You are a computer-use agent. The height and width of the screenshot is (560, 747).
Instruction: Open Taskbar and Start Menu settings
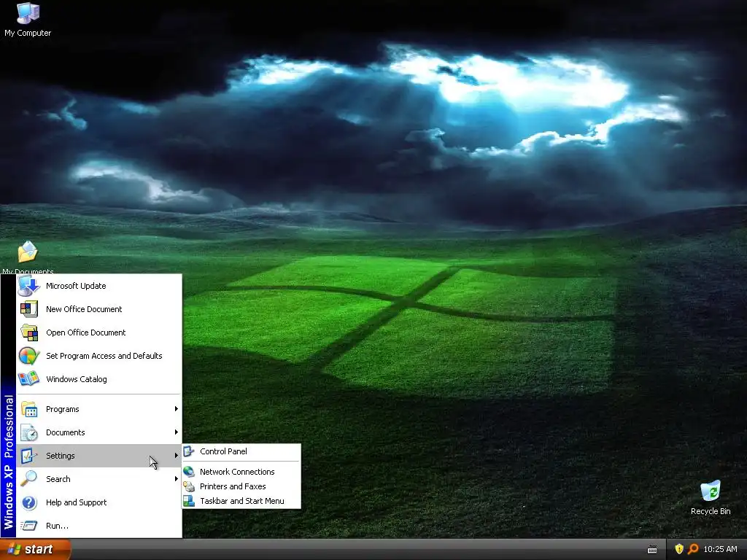pos(241,501)
